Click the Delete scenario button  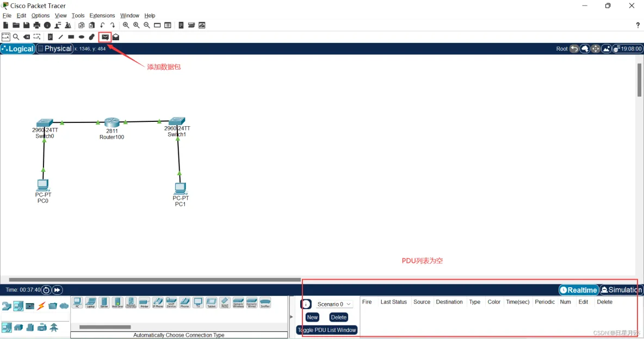[x=338, y=317]
